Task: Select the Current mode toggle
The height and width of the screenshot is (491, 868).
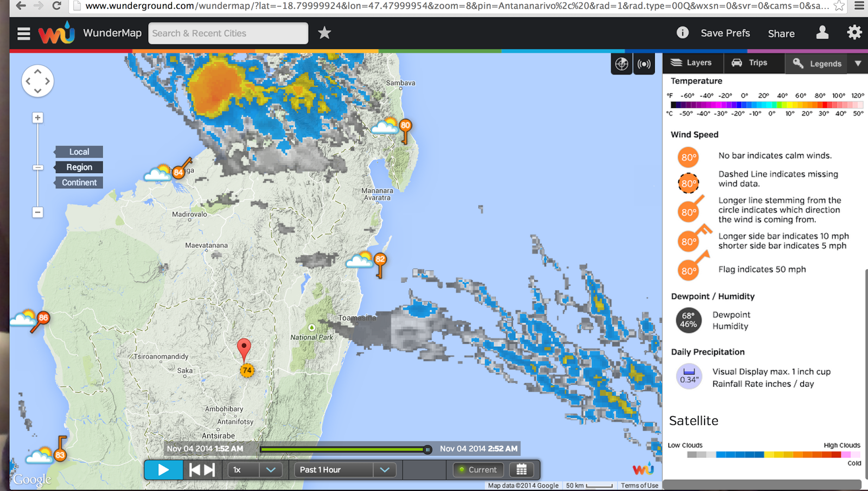Action: tap(478, 470)
